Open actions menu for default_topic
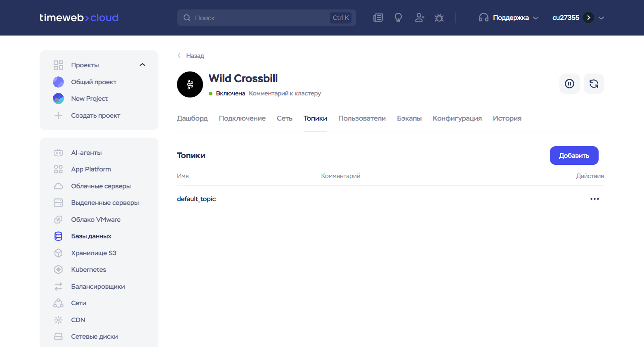Image resolution: width=644 pixels, height=347 pixels. [x=594, y=199]
